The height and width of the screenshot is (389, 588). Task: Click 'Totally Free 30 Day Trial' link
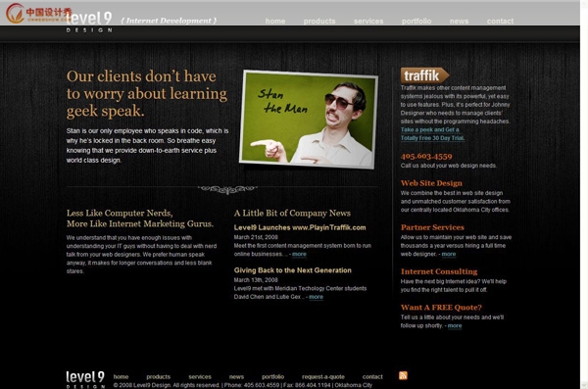pos(432,138)
